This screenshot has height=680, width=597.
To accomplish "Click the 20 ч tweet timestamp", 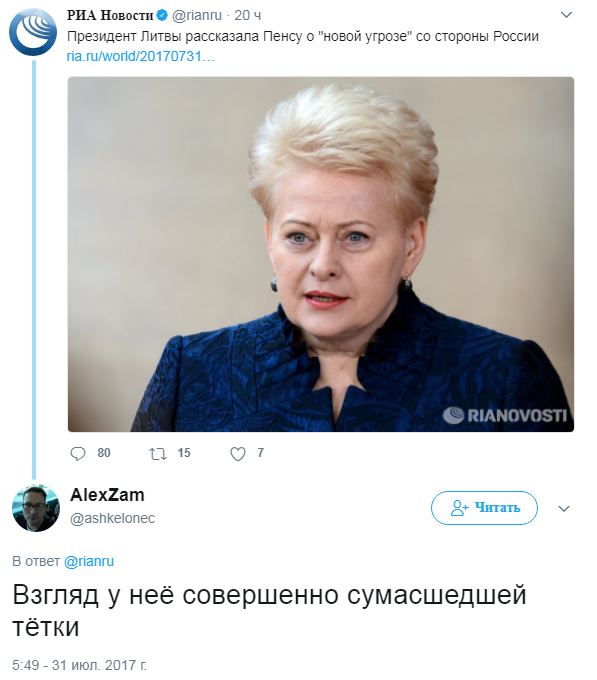I will (248, 16).
